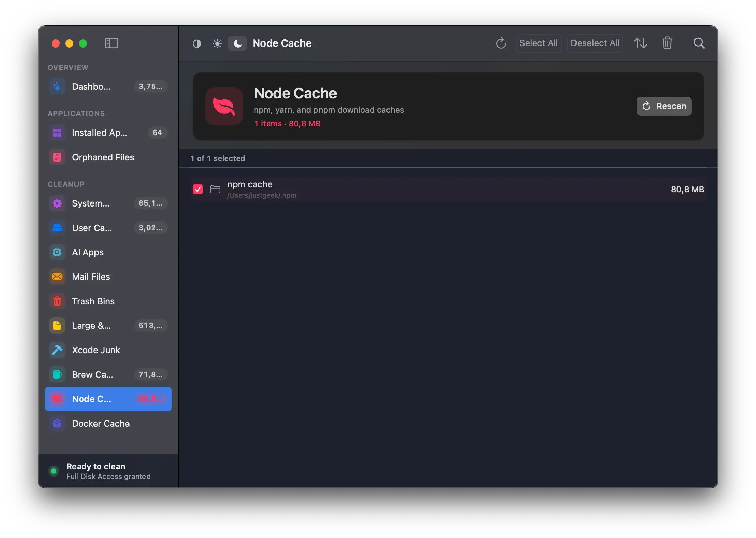The height and width of the screenshot is (538, 756).
Task: Click the Dashboard 3,75... badge
Action: 151,87
